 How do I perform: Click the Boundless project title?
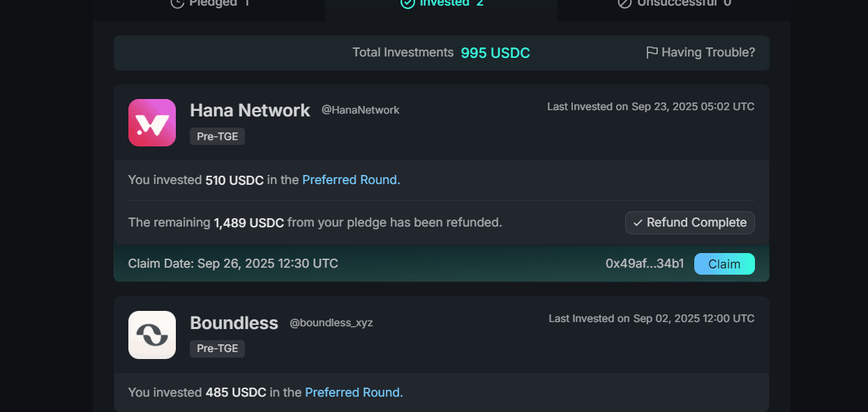[x=234, y=323]
